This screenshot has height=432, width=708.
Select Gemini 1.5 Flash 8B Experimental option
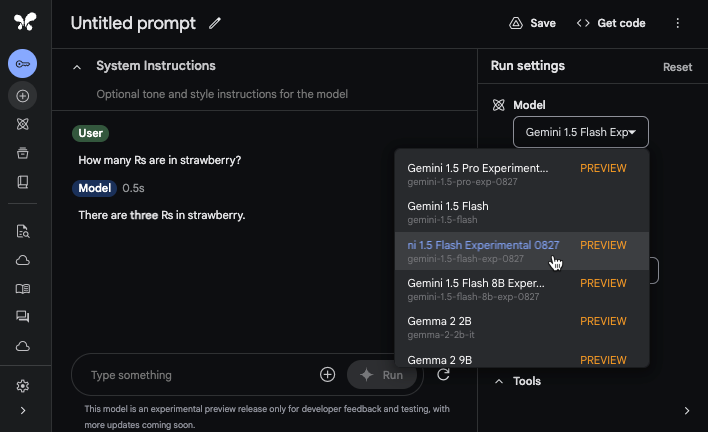pos(522,289)
